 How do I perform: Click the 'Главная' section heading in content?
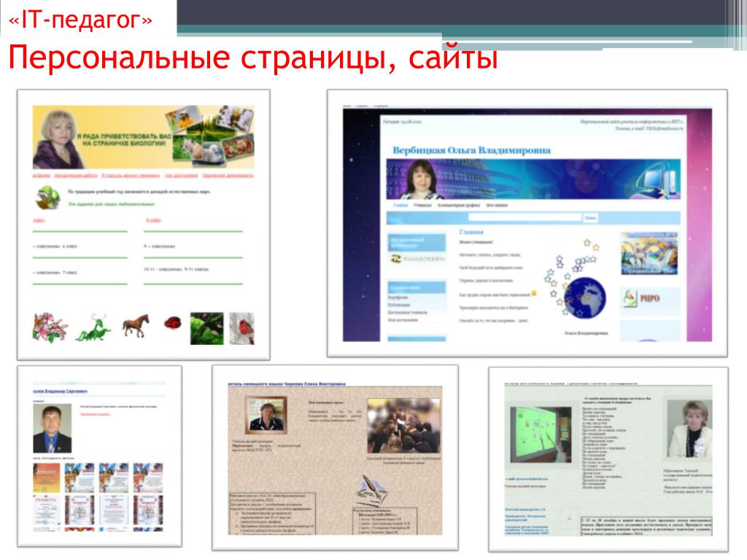click(x=471, y=232)
